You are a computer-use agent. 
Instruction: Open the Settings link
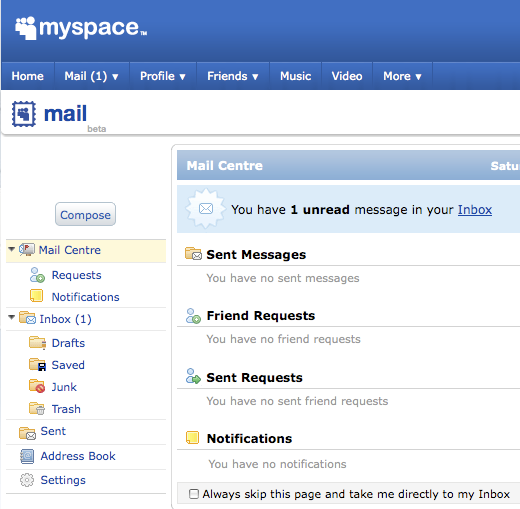pos(63,480)
